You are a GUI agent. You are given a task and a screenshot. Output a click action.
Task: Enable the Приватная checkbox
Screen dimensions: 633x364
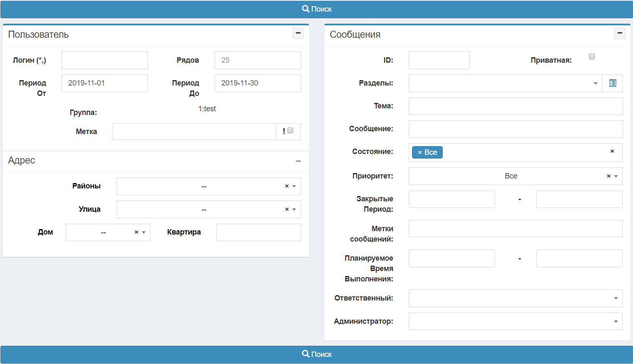click(591, 56)
